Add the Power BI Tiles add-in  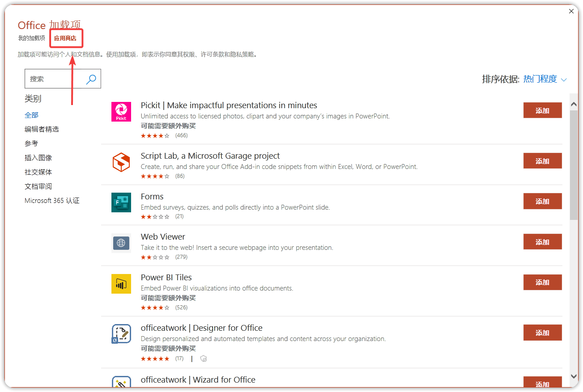[x=542, y=282]
